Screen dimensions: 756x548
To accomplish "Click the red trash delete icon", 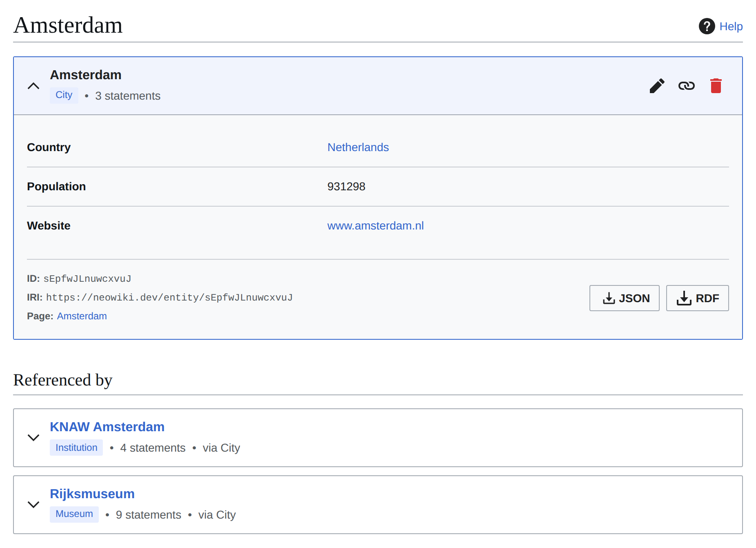I will point(716,86).
